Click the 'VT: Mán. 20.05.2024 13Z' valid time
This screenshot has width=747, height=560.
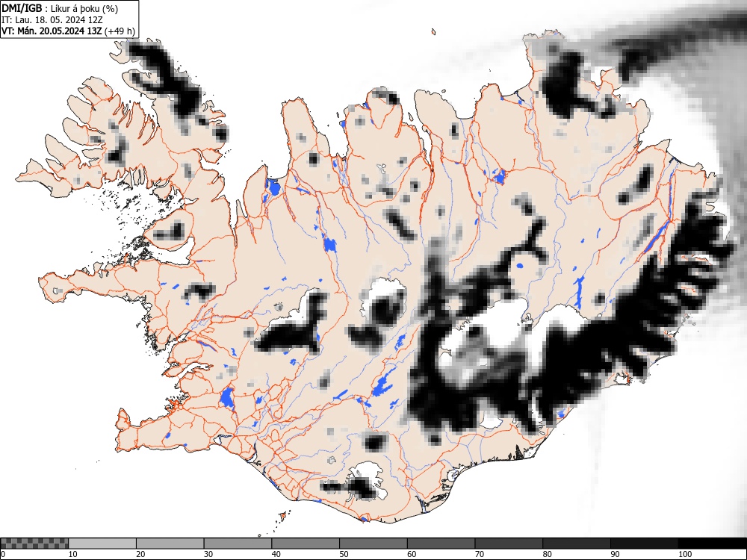[x=52, y=31]
